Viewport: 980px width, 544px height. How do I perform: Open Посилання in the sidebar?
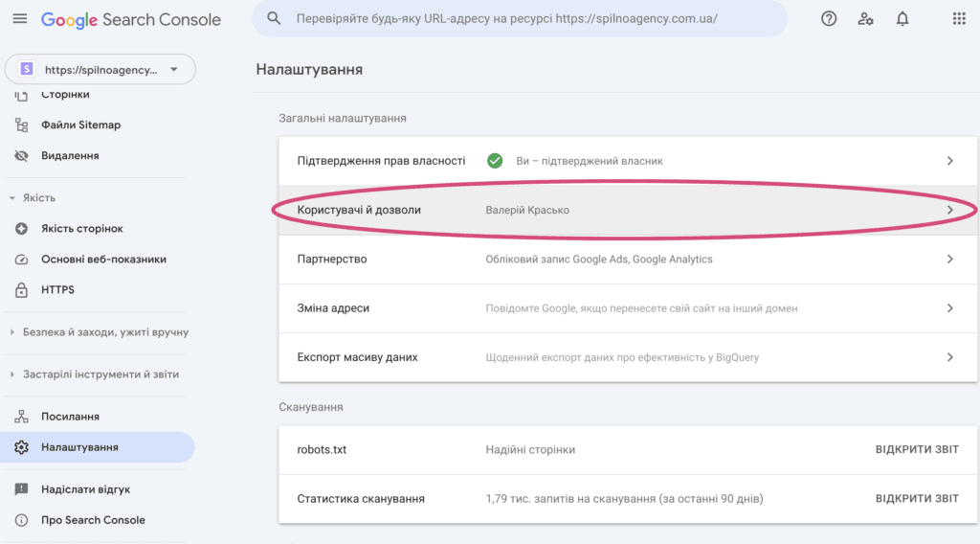70,417
